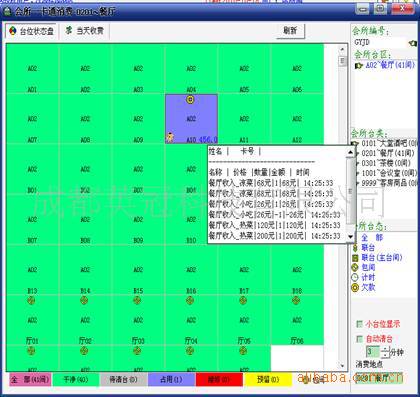Filter by 欠款 status icon

click(355, 287)
